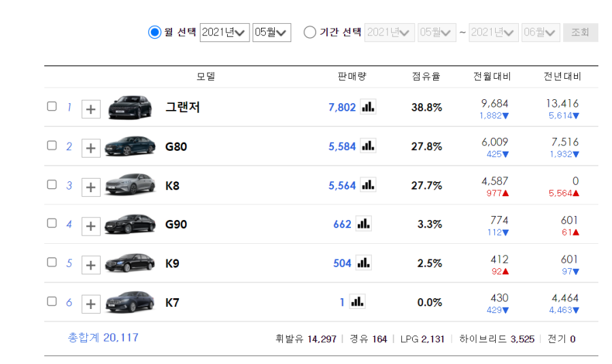Check the box for G80 row
This screenshot has height=364, width=612.
tap(52, 145)
